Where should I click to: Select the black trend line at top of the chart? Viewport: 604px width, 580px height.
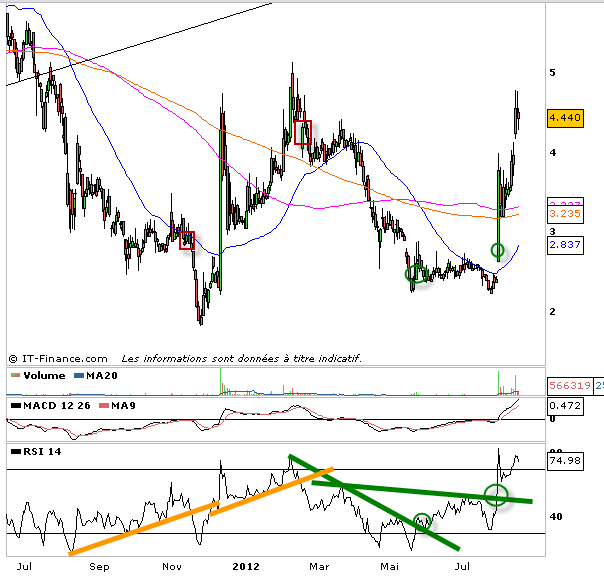140,45
